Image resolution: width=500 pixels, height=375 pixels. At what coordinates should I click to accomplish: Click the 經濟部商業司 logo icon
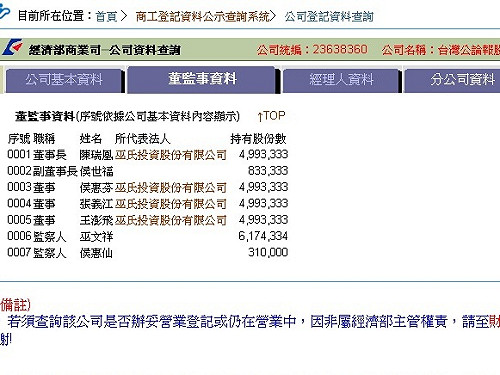(x=12, y=47)
